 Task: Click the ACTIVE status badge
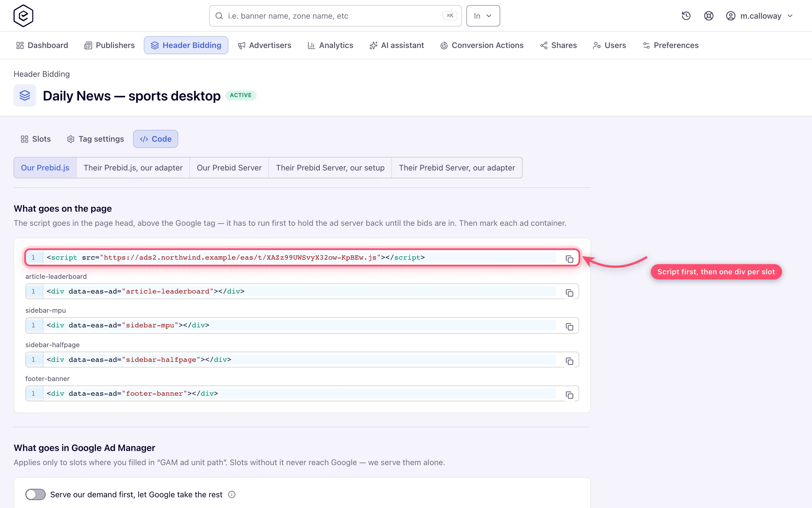click(240, 95)
